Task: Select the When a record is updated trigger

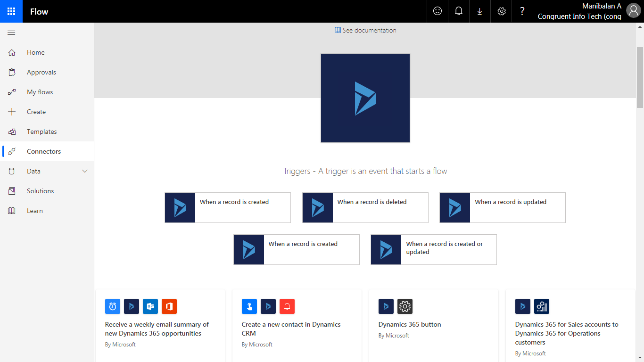Action: (x=503, y=207)
